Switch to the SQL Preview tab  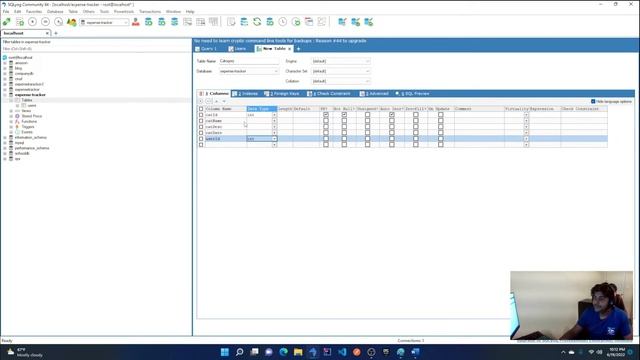(413, 93)
